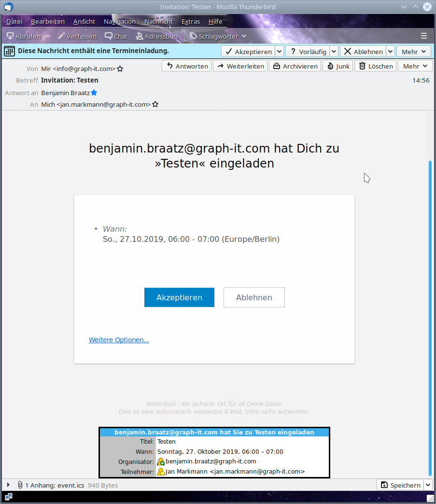The height and width of the screenshot is (504, 436).
Task: Expand the attachment list disclosure triangle
Action: [8, 485]
